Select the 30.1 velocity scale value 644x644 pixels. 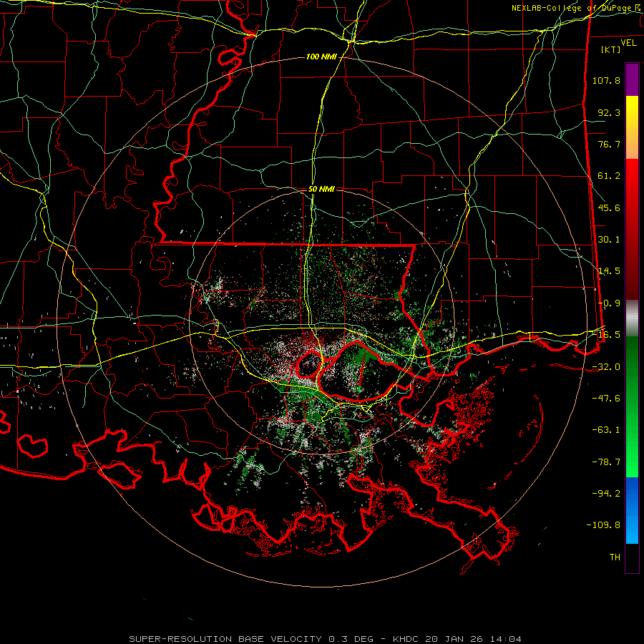point(609,240)
